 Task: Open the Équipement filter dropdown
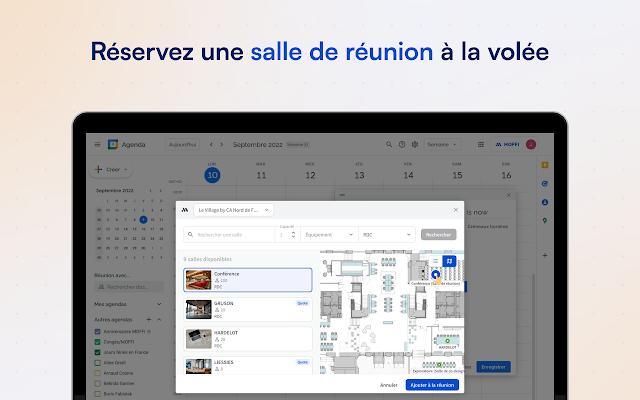[329, 235]
